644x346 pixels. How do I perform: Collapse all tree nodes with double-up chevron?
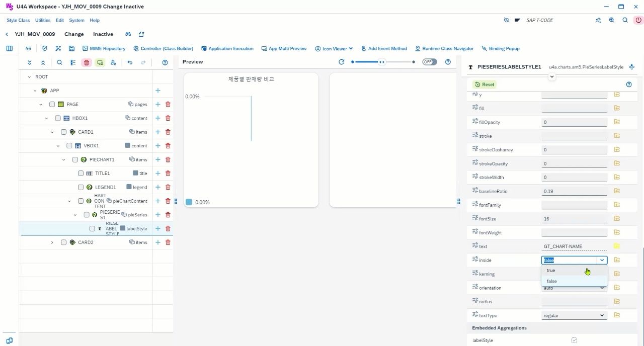[x=43, y=62]
